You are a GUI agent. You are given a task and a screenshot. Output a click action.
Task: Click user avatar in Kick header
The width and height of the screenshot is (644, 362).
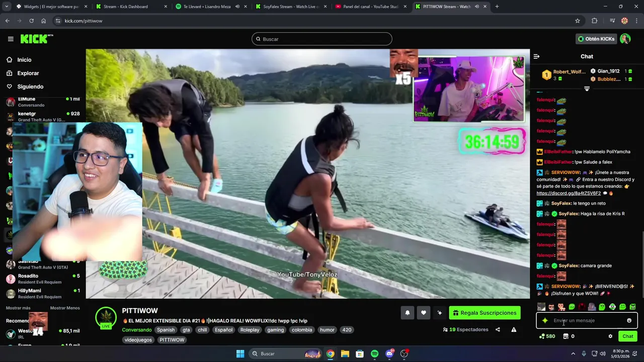pos(625,39)
